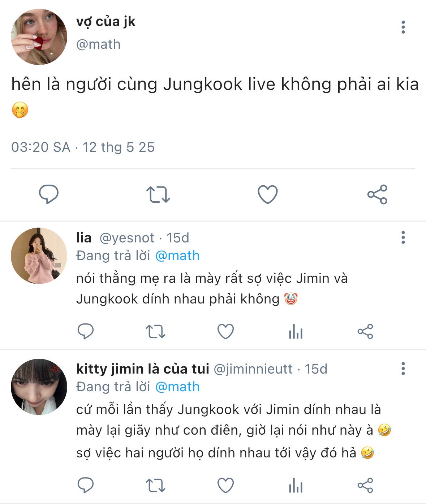View analytics for lia's reply
426x504 pixels.
click(x=296, y=331)
